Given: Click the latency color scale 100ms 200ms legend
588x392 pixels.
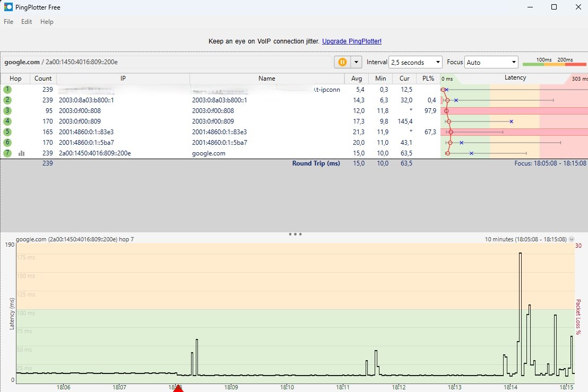Looking at the screenshot, I should coord(554,62).
